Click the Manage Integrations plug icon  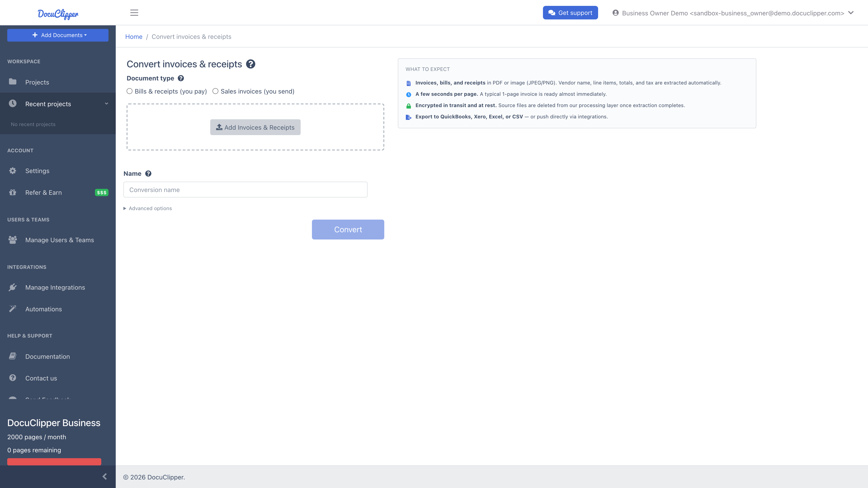click(x=13, y=287)
